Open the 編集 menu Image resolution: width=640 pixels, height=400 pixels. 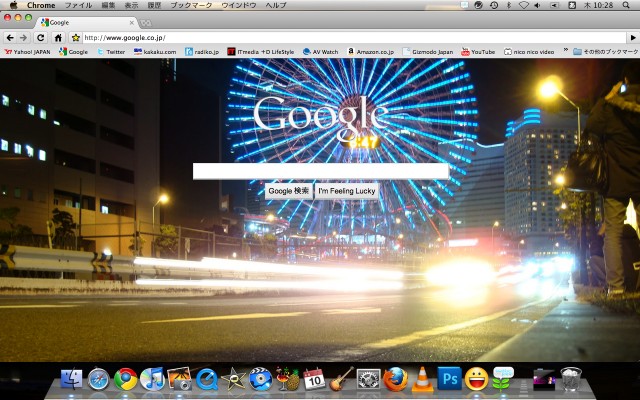click(x=108, y=5)
